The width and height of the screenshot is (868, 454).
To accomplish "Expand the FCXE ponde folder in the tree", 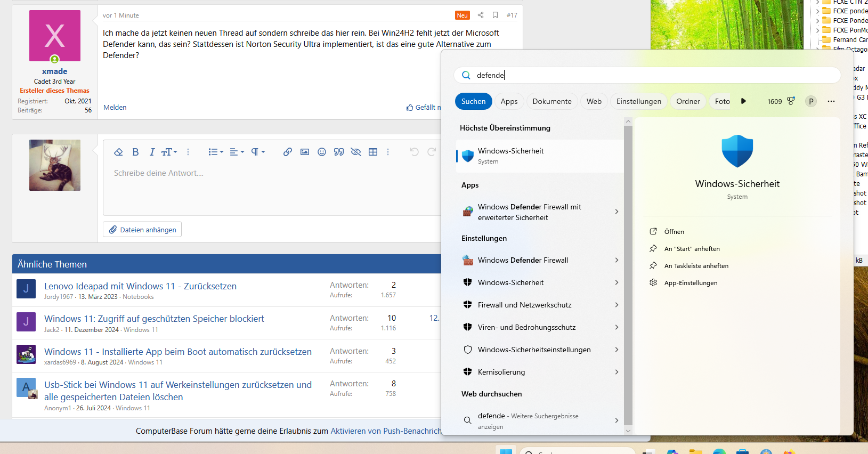I will 817,11.
